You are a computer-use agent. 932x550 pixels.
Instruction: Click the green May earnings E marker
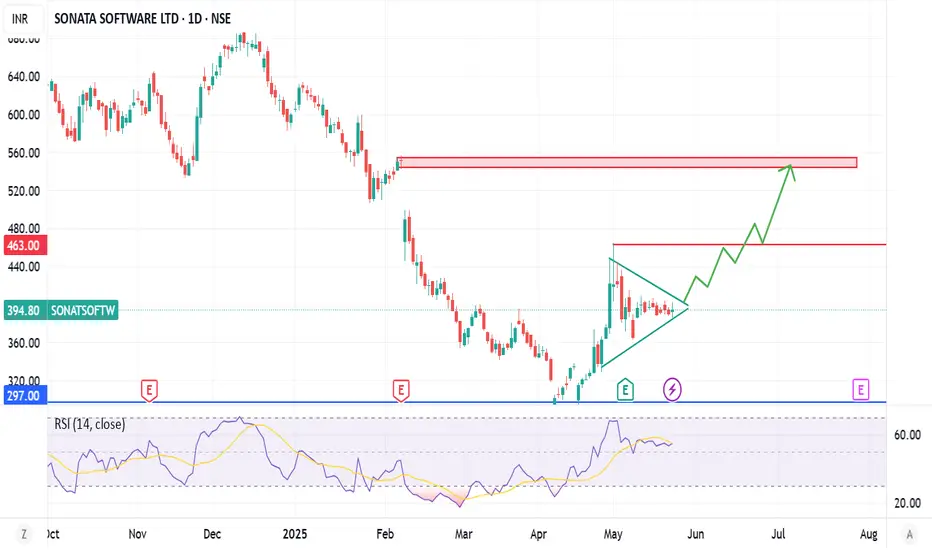tap(625, 390)
